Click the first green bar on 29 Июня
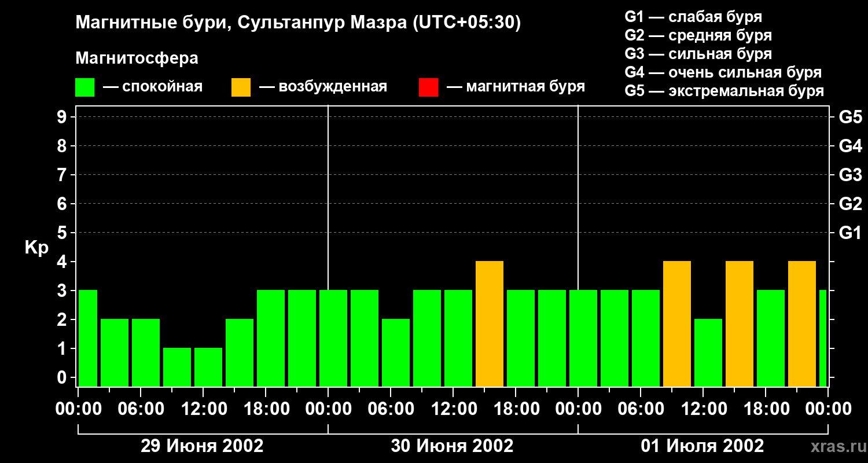The height and width of the screenshot is (463, 868). [x=88, y=339]
